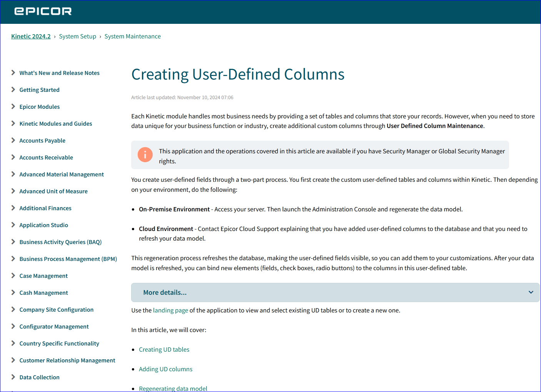Open the Kinetic 2024.2 breadcrumb link
541x392 pixels.
tap(31, 36)
